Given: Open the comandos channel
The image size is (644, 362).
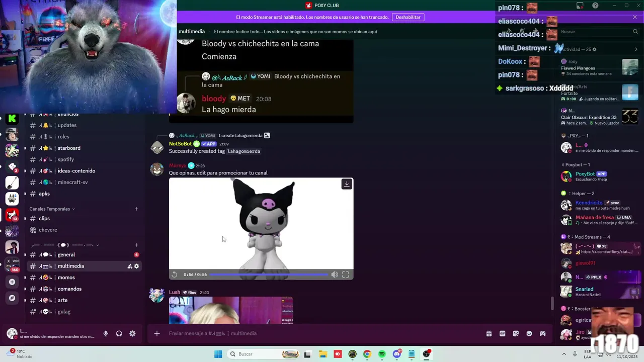Looking at the screenshot, I should [84, 289].
